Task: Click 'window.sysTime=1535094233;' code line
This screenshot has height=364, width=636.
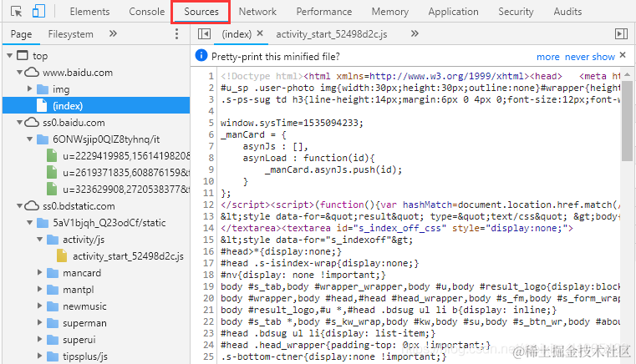Action: point(292,123)
